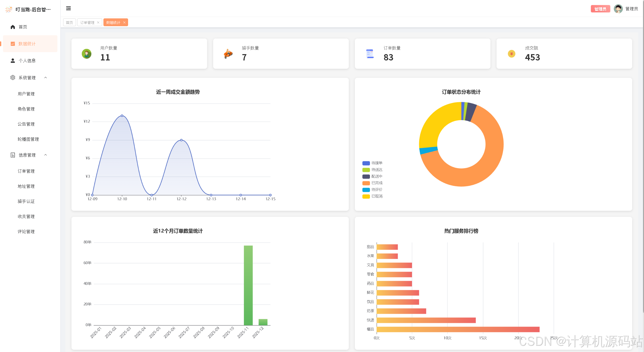Click the 系统管理 gear icon
The image size is (644, 352).
coord(12,78)
